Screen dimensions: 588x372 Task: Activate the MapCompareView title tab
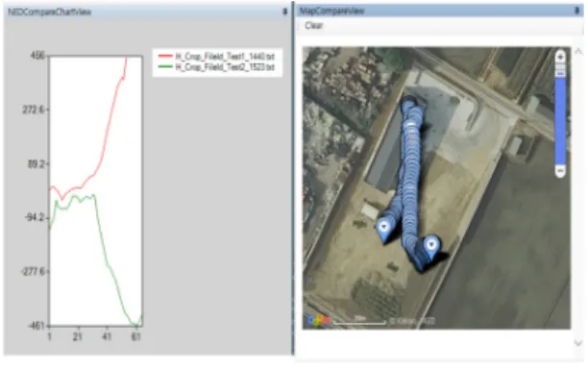[x=331, y=11]
